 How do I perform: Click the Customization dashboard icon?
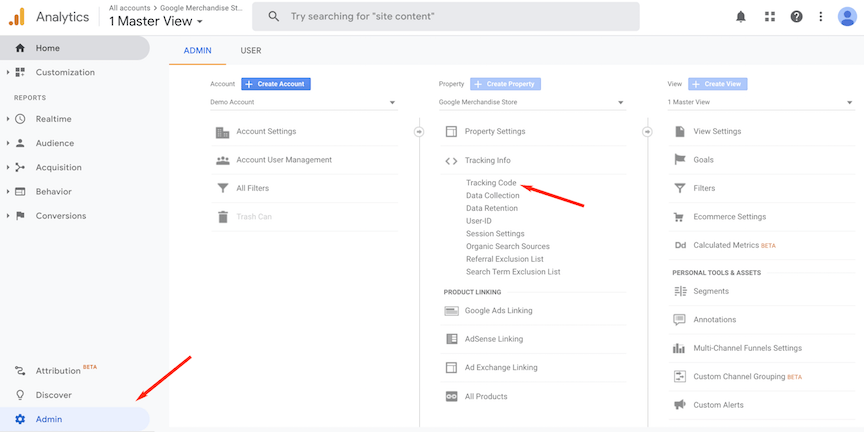tap(20, 72)
